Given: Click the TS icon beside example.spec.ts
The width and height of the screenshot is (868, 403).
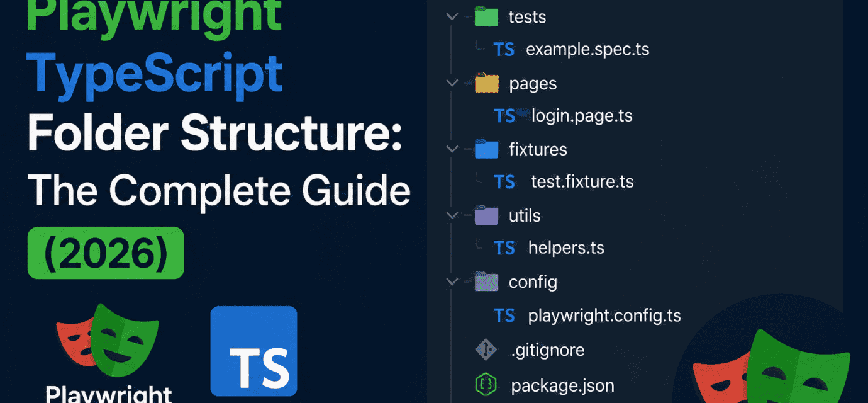Looking at the screenshot, I should tap(504, 50).
